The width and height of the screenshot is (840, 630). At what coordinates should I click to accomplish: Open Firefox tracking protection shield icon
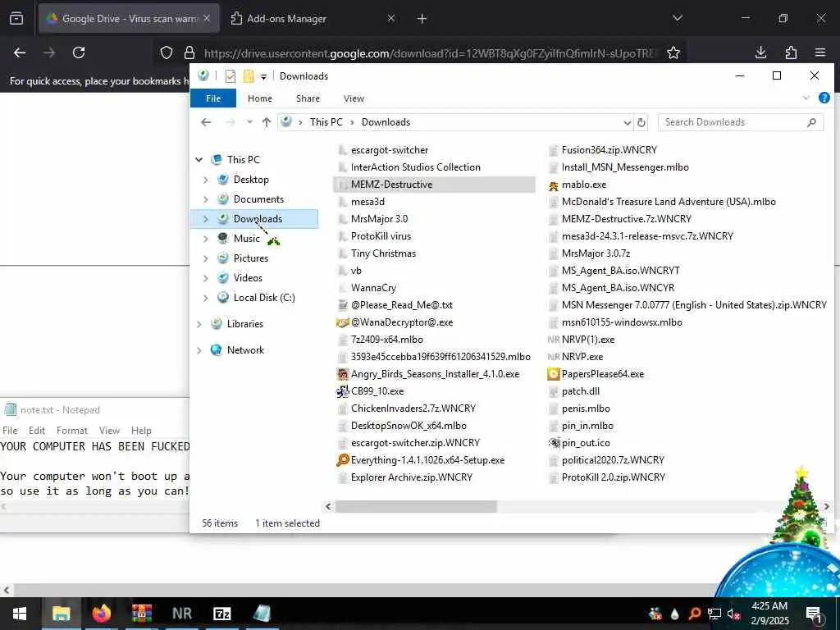[167, 52]
